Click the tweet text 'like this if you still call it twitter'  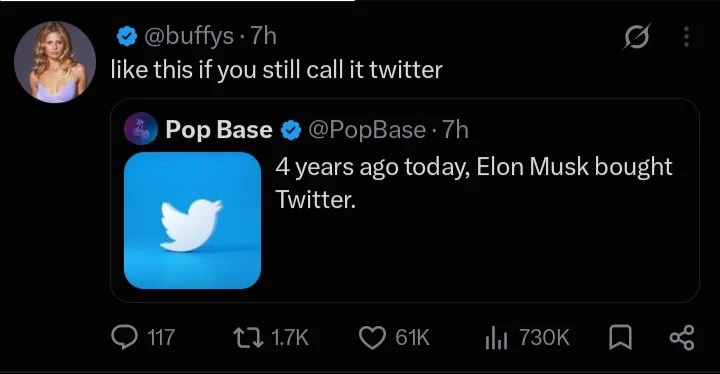click(x=276, y=70)
